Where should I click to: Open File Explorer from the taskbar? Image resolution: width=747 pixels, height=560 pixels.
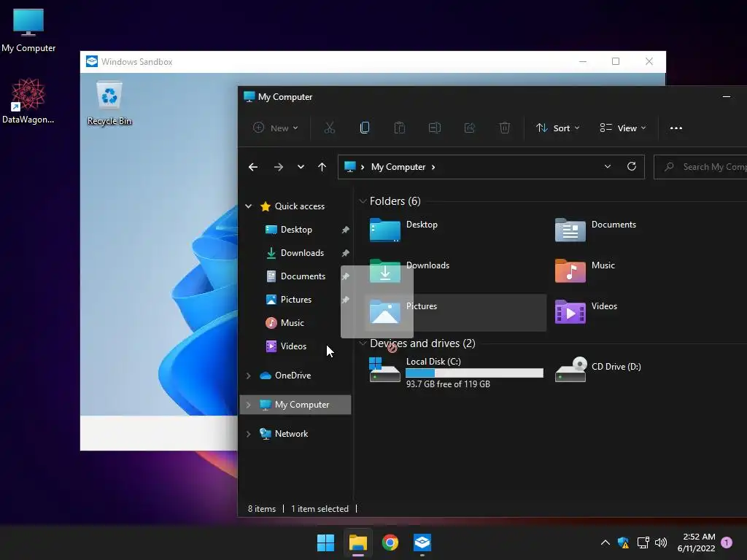[357, 542]
